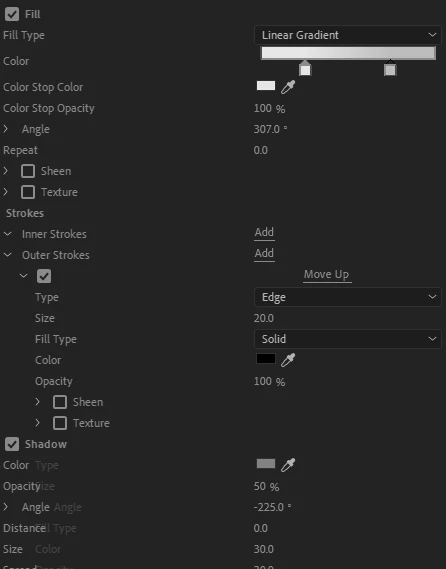This screenshot has width=446, height=569.
Task: Open the black stroke color swatch
Action: 266,359
